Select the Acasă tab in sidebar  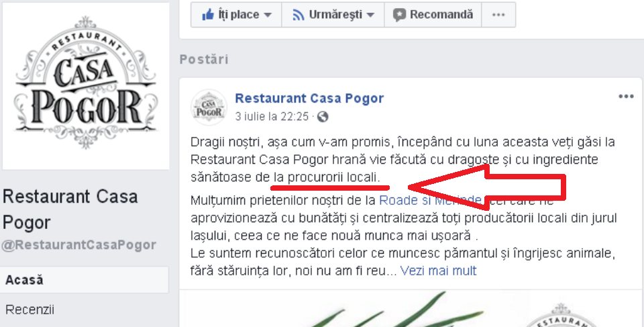click(x=85, y=280)
